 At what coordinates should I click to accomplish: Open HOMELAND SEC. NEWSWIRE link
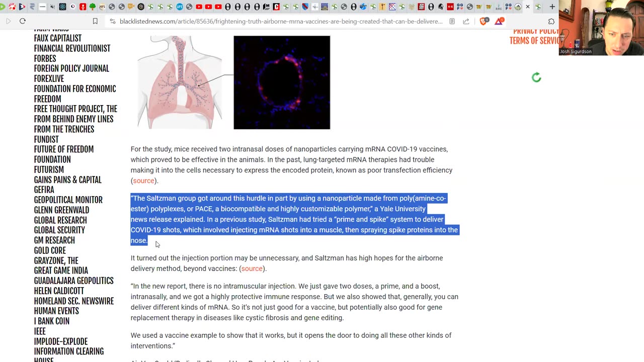click(x=74, y=301)
